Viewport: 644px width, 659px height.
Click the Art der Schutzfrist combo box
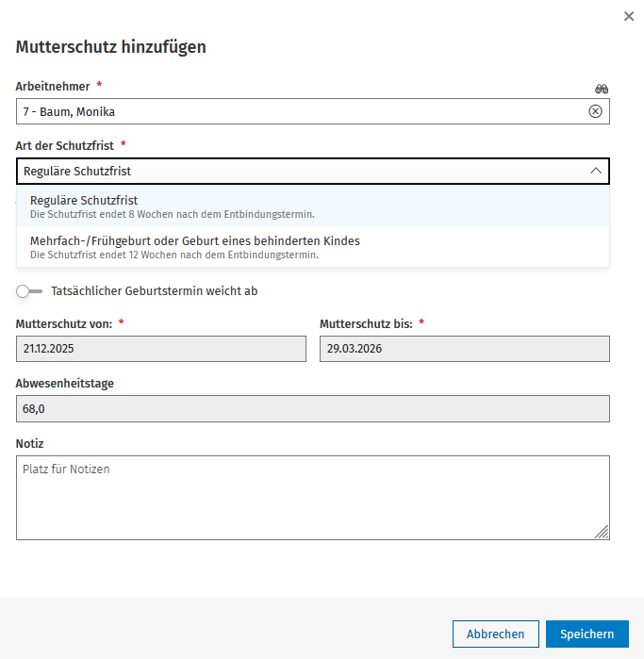pos(313,171)
